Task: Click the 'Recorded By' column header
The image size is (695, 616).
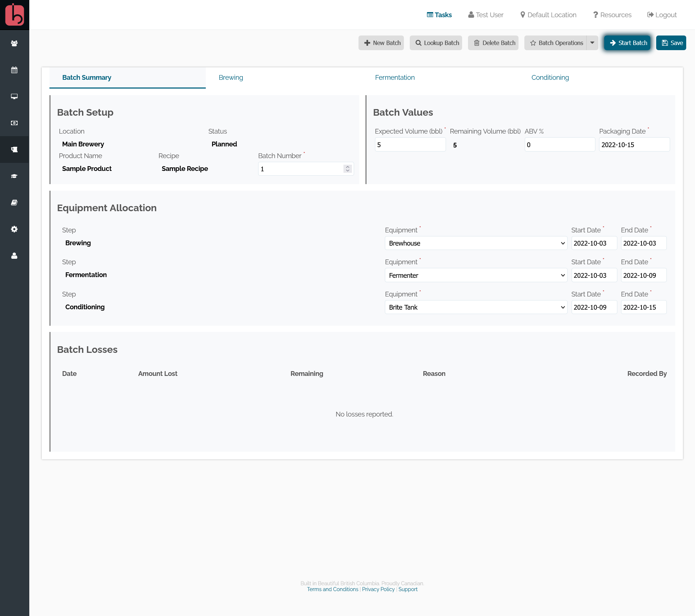Action: pyautogui.click(x=647, y=373)
